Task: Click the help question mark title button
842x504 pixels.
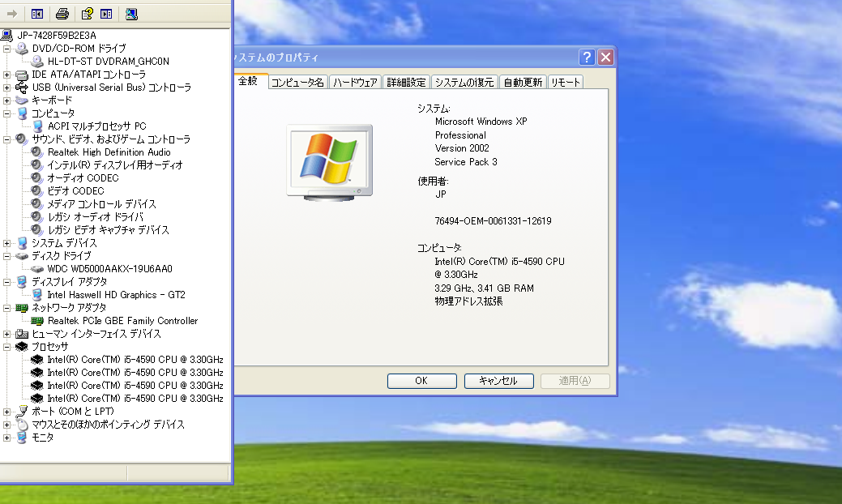Action: pos(587,57)
